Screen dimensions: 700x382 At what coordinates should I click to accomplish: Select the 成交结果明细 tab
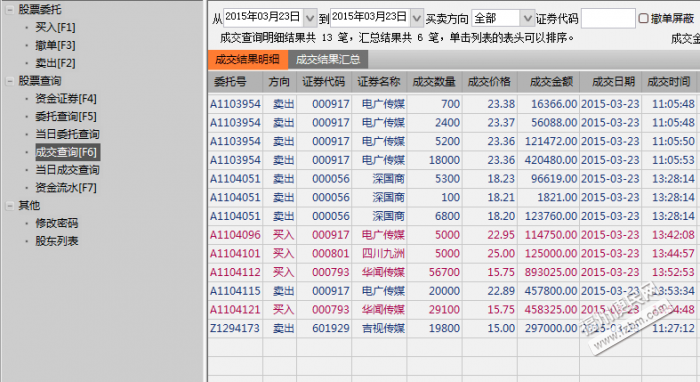pyautogui.click(x=248, y=59)
